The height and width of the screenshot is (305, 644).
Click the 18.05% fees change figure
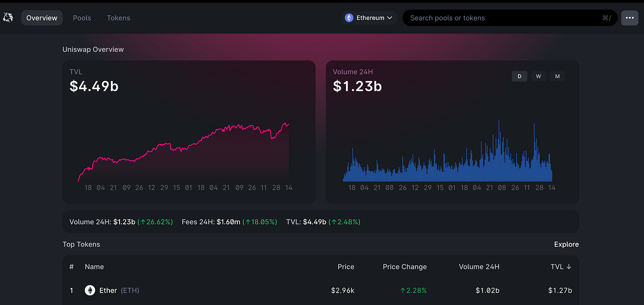tap(260, 222)
